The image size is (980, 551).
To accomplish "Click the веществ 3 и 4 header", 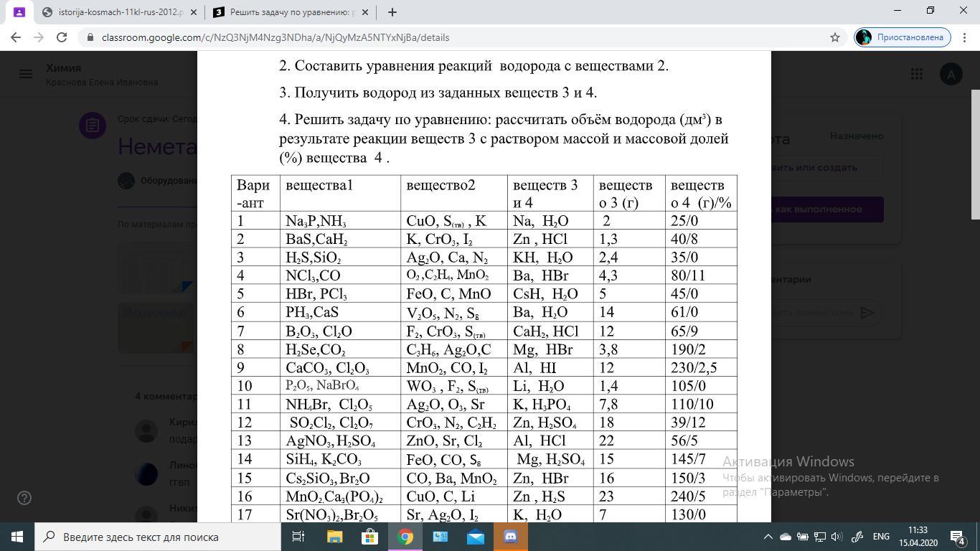I will point(550,194).
